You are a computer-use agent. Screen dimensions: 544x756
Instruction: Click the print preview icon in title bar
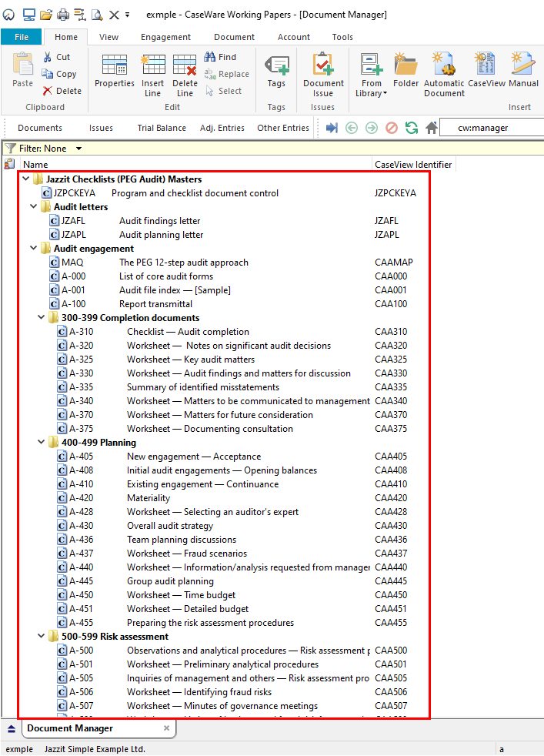(97, 15)
